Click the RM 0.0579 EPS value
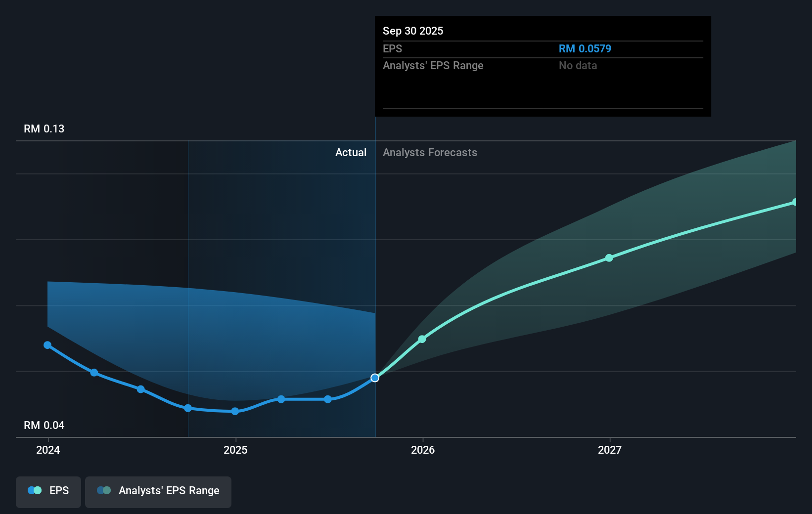The image size is (812, 514). pos(585,48)
